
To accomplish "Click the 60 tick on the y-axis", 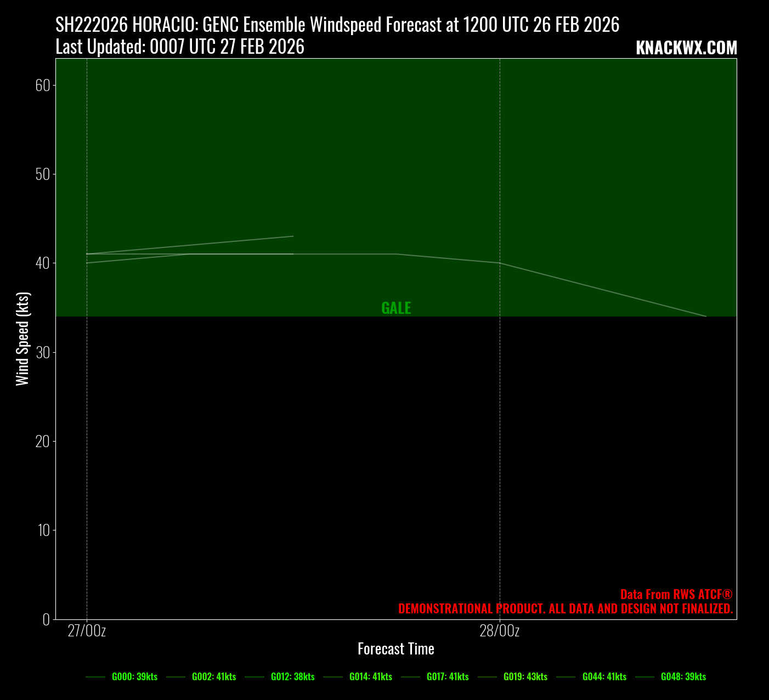I will [x=43, y=85].
